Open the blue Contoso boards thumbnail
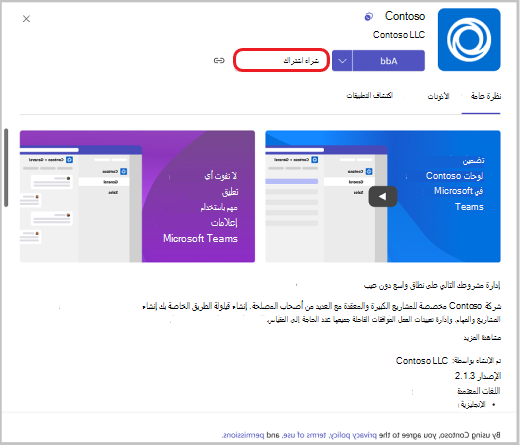Viewport: 520px width, 445px height. click(x=383, y=196)
